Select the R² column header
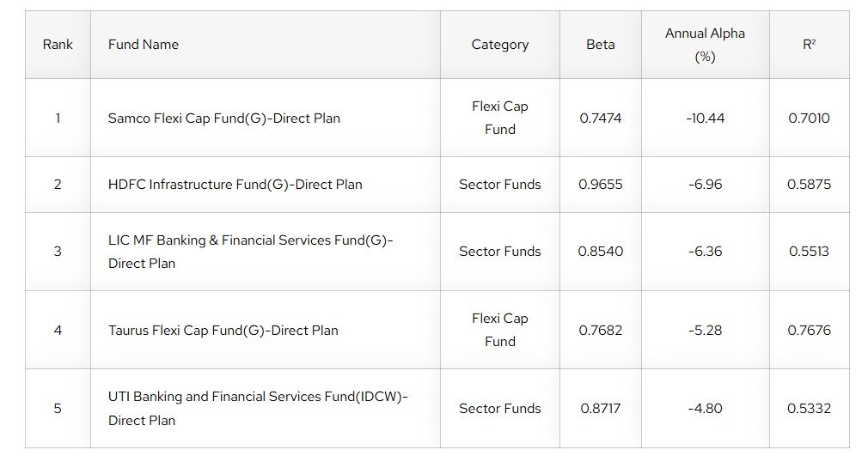This screenshot has height=462, width=868. 809,45
